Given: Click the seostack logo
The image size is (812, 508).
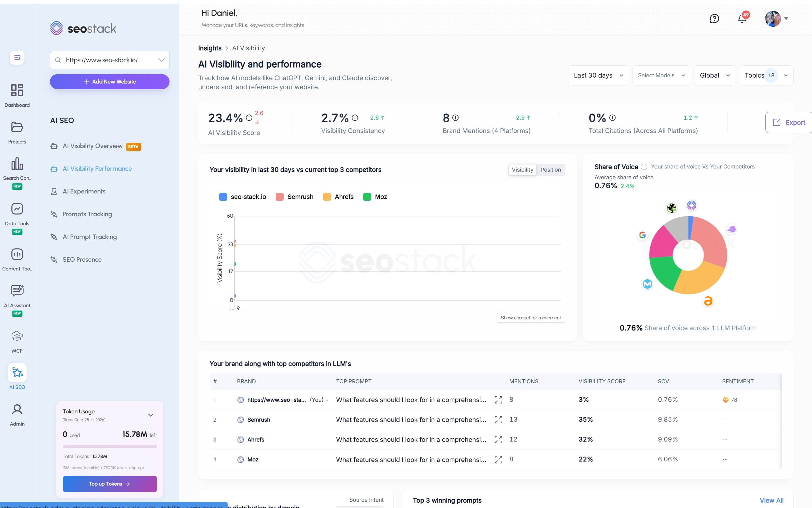Looking at the screenshot, I should [x=83, y=28].
